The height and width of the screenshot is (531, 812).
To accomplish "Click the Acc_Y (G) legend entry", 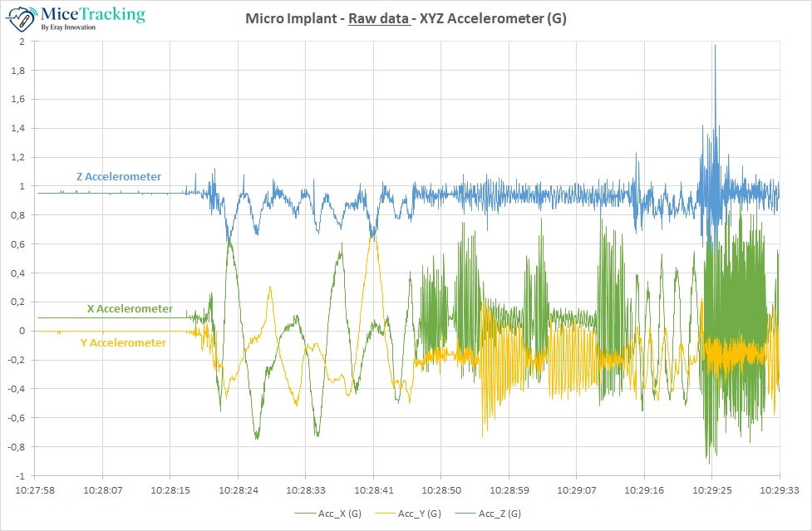I will (420, 514).
